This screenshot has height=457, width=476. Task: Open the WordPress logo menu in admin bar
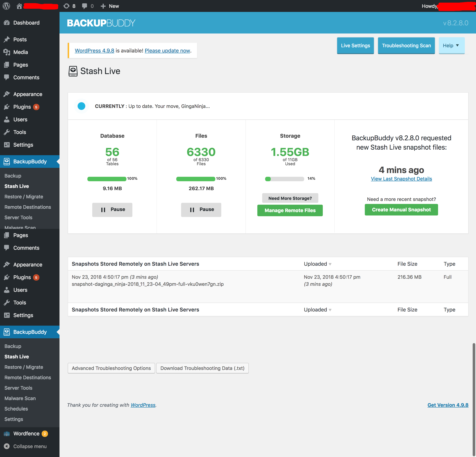click(x=6, y=6)
